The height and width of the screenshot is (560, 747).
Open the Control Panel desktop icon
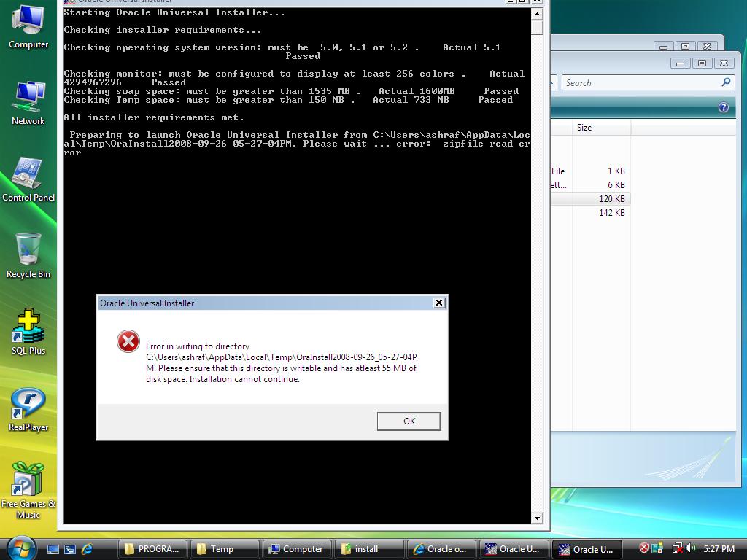(28, 179)
